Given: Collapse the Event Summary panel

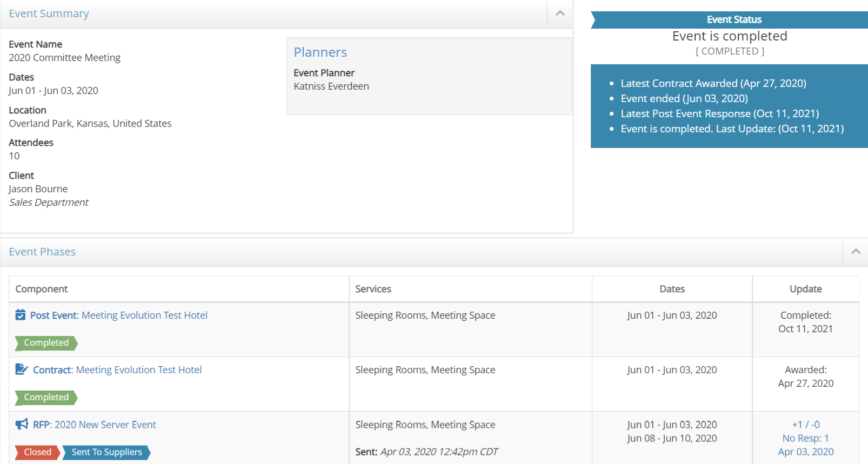Looking at the screenshot, I should click(x=560, y=14).
